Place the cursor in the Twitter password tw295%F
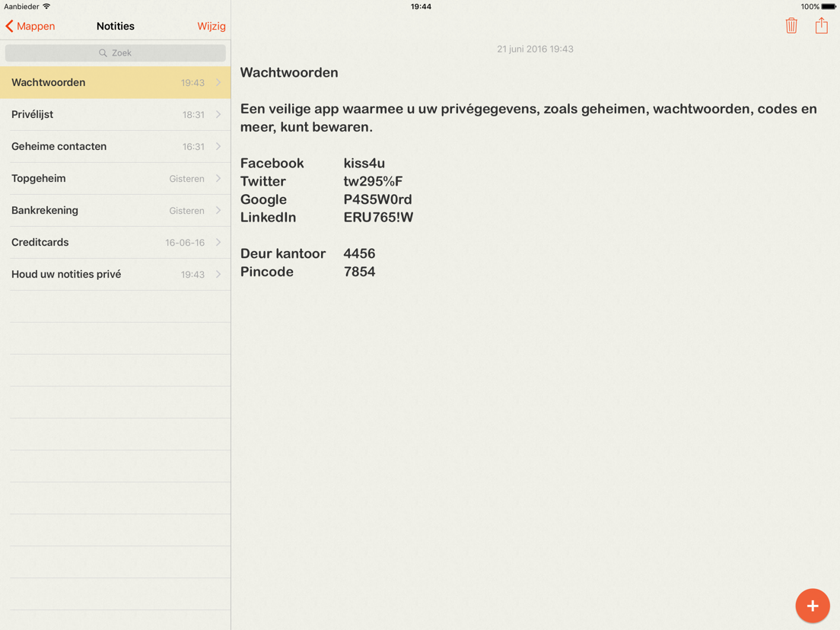The image size is (840, 630). point(373,182)
